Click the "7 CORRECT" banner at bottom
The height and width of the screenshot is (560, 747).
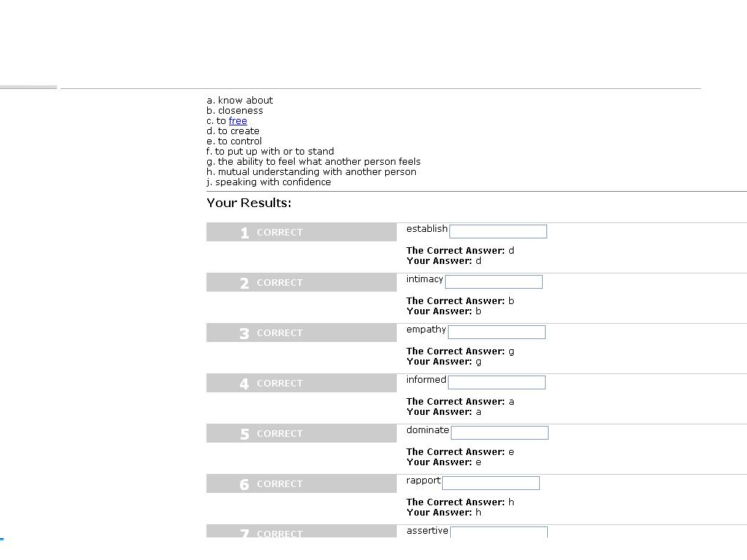coord(301,531)
